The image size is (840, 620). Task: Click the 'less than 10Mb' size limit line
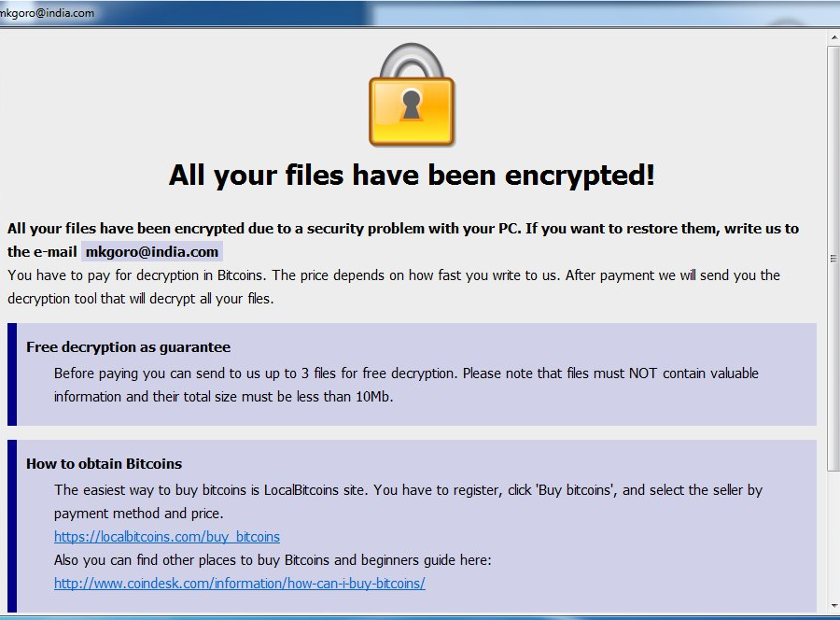(x=224, y=397)
